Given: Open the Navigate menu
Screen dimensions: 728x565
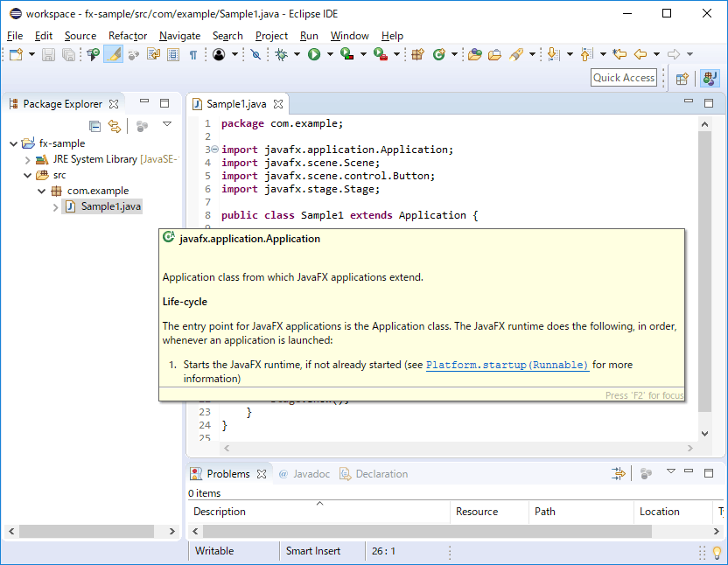Looking at the screenshot, I should click(179, 36).
